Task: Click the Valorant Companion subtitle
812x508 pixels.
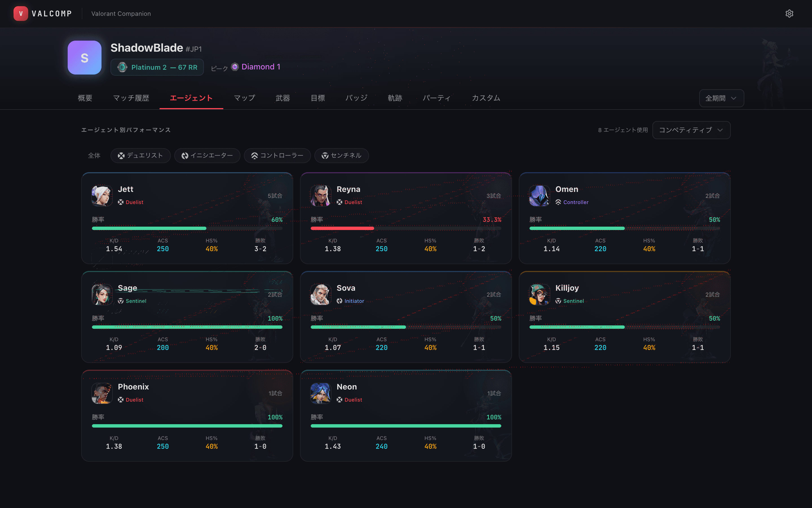Action: point(121,14)
